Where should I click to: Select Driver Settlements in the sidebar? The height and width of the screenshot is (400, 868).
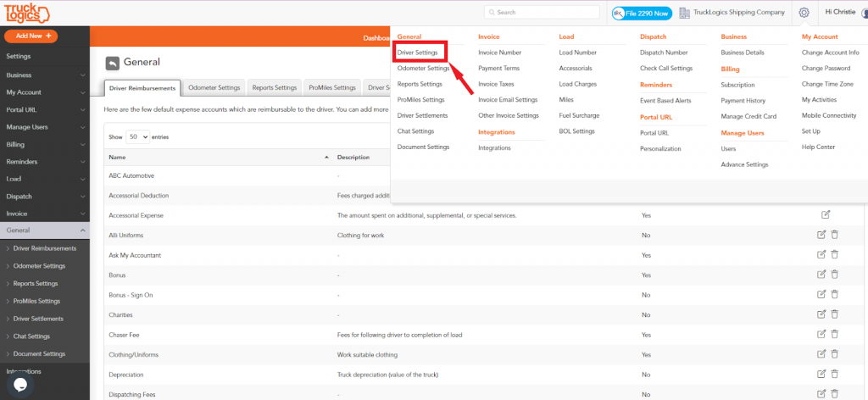(38, 319)
